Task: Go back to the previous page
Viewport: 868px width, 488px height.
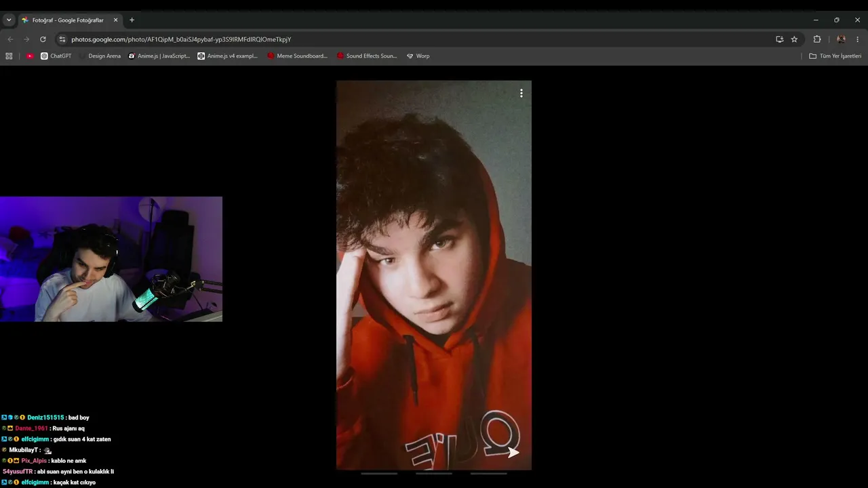Action: click(x=10, y=39)
